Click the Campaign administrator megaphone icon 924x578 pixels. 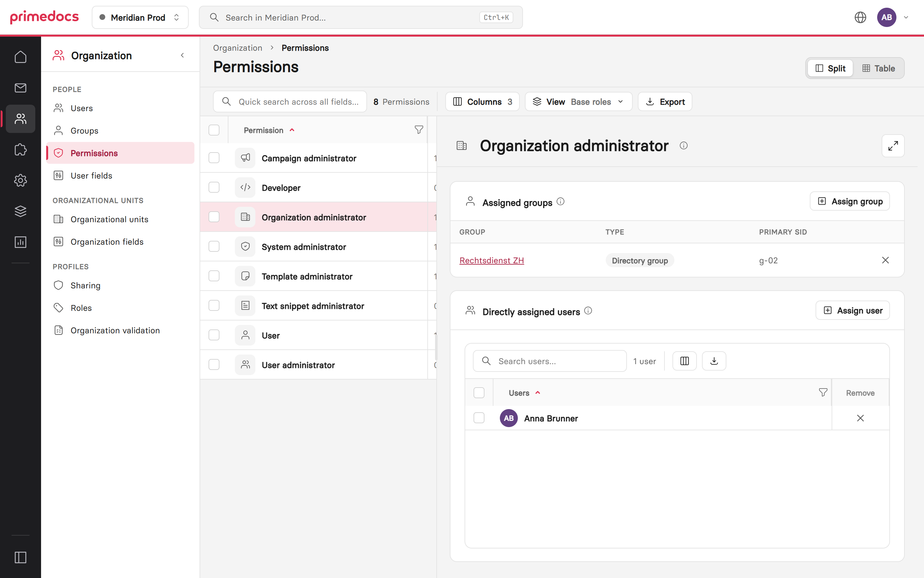(x=245, y=158)
